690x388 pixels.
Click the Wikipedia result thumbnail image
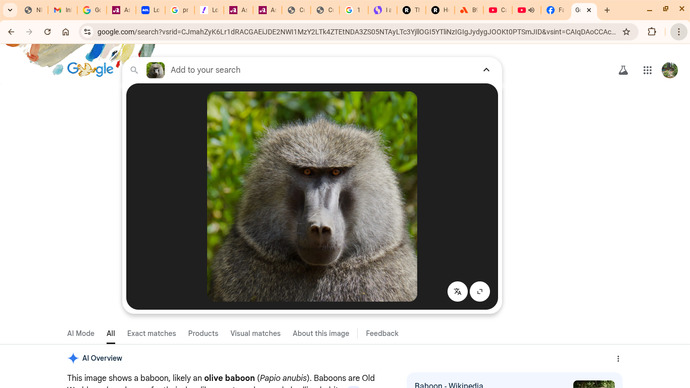click(594, 384)
